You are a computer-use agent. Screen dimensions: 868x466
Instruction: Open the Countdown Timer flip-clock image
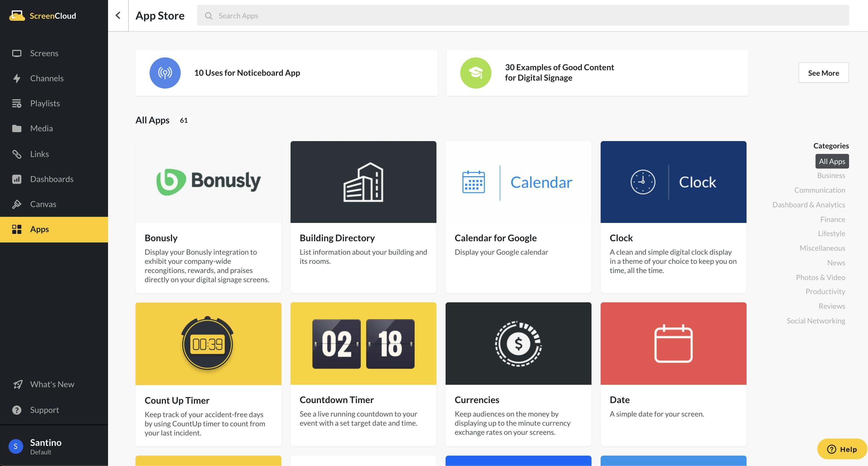pyautogui.click(x=363, y=344)
